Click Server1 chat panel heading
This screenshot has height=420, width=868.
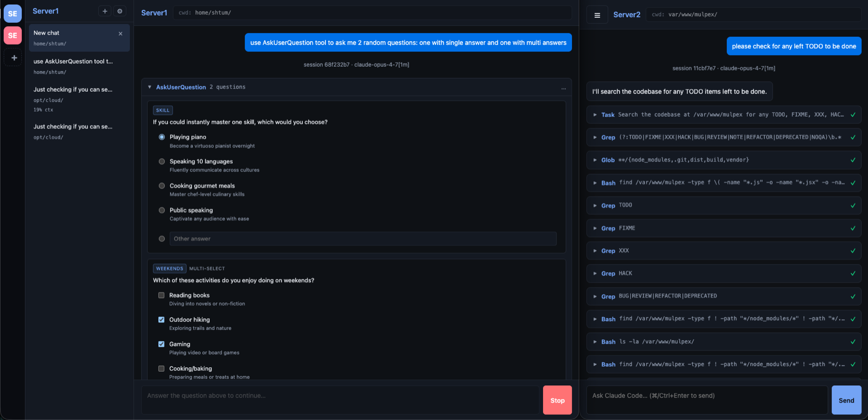pos(154,13)
